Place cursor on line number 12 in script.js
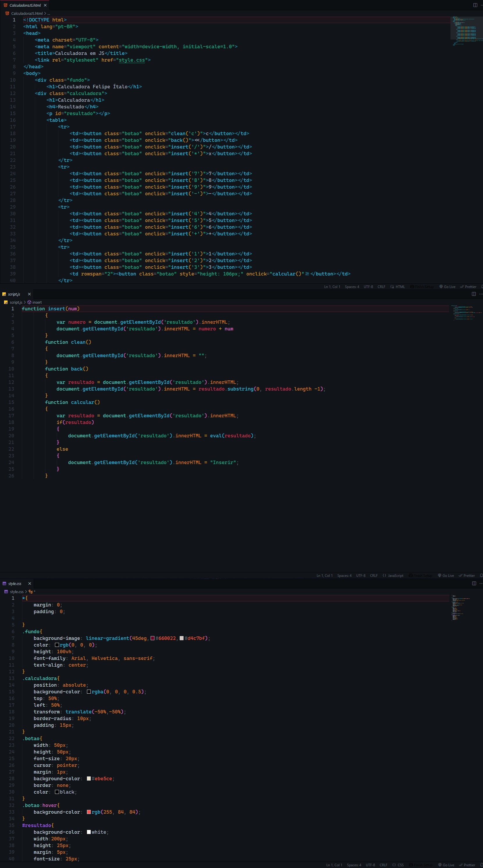The image size is (483, 868). click(11, 382)
